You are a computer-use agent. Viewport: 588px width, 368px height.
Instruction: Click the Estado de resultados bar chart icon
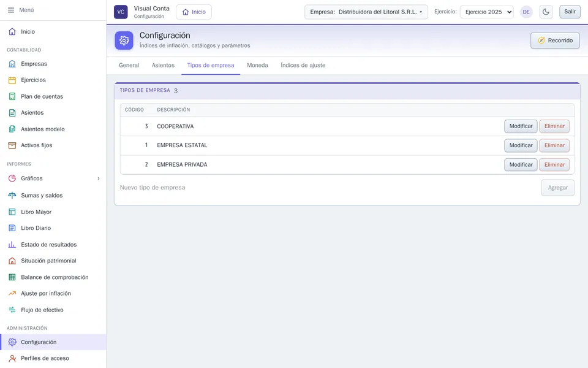12,245
